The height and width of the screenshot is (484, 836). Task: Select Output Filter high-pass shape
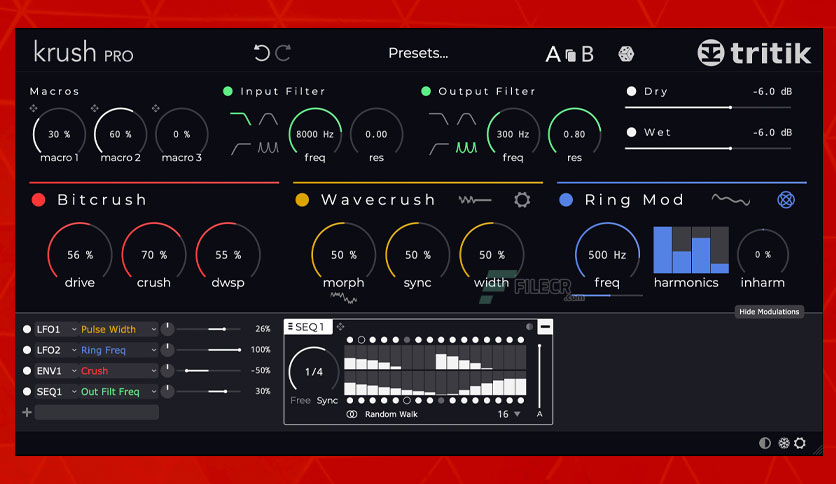click(439, 148)
